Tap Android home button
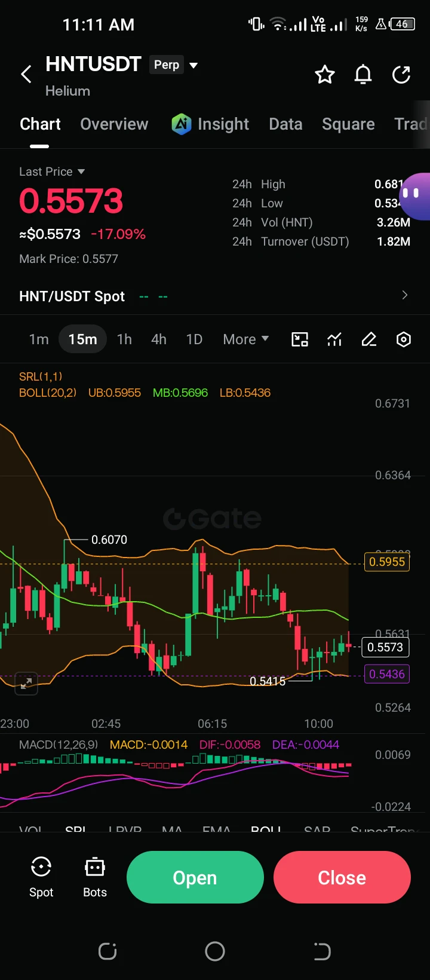Image resolution: width=430 pixels, height=980 pixels. pos(215,951)
